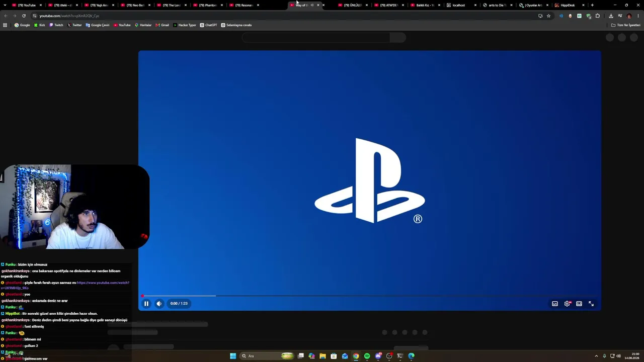Open Microsoft Store from the taskbar
This screenshot has width=644, height=362.
coord(334,356)
